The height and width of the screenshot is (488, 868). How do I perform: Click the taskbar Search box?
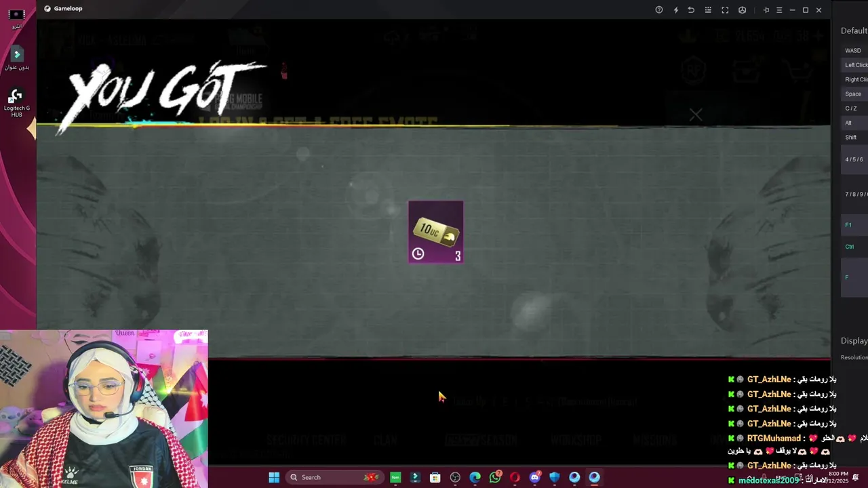(x=334, y=477)
